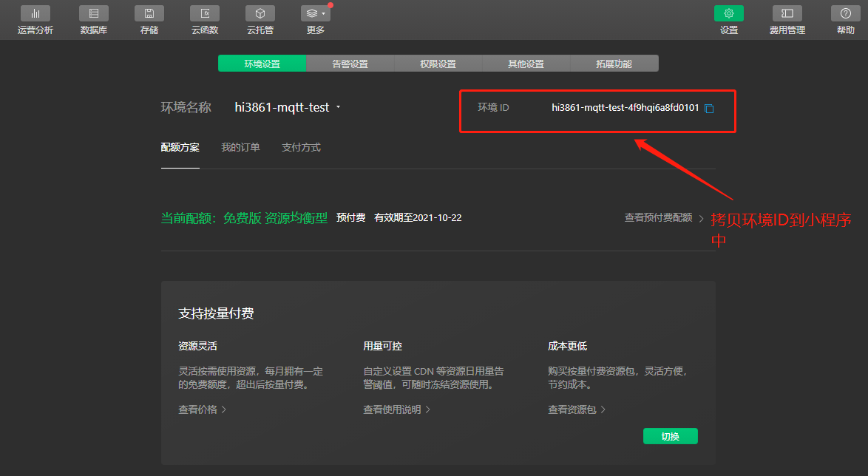Image resolution: width=868 pixels, height=476 pixels.
Task: Open the 费用管理 billing icon
Action: coord(787,13)
